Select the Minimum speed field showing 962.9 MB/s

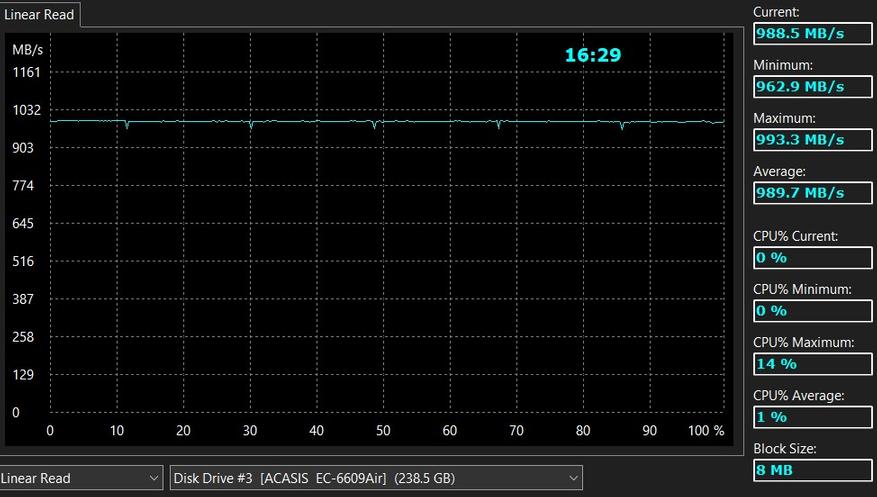click(x=813, y=87)
